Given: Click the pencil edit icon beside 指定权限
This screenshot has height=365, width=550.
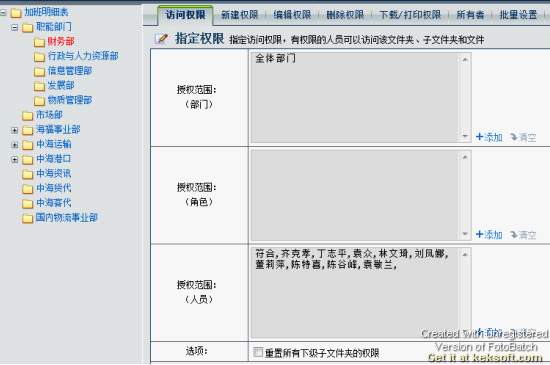Looking at the screenshot, I should point(161,38).
